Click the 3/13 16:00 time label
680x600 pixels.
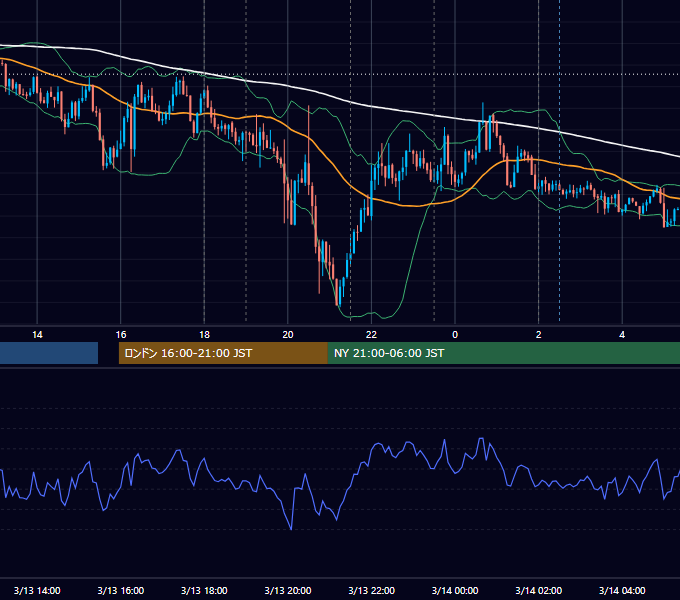121,590
